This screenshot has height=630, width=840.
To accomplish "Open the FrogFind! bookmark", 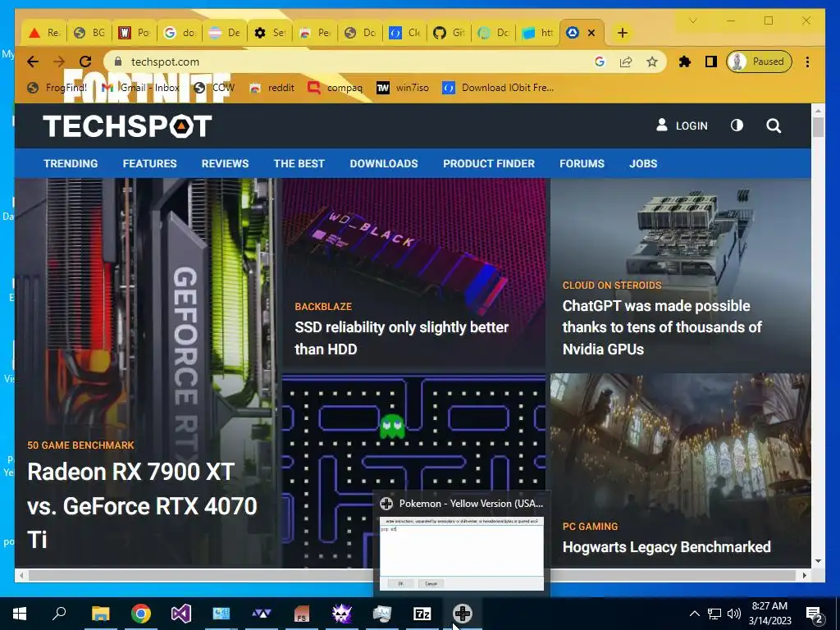I will [x=57, y=87].
